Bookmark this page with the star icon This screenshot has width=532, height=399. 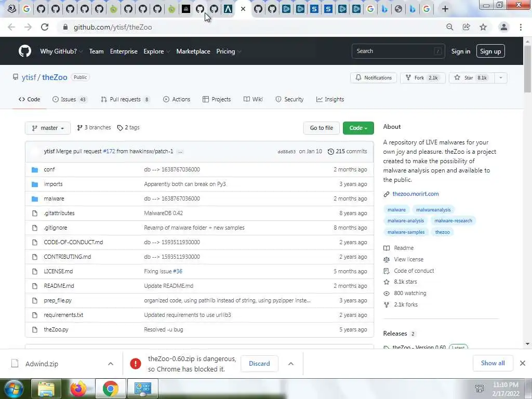pyautogui.click(x=483, y=27)
